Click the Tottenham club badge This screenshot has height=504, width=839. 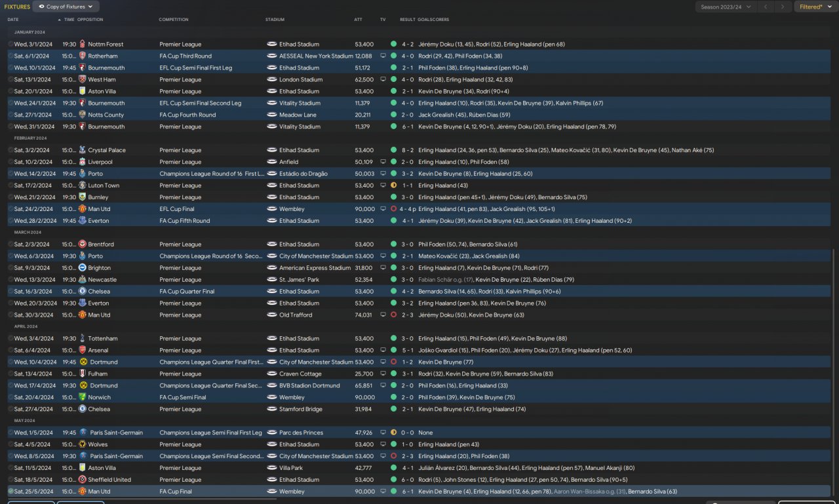click(83, 339)
